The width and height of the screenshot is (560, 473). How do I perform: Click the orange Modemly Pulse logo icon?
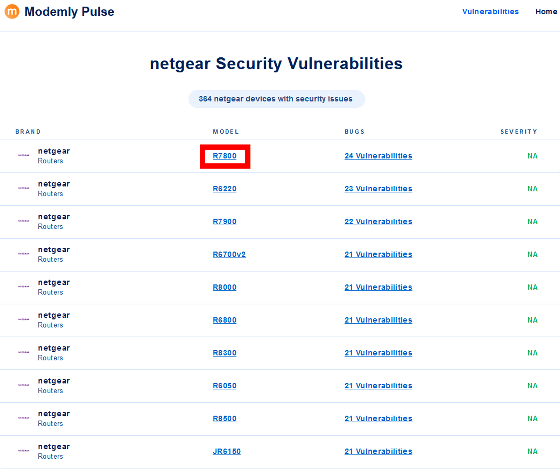point(12,11)
